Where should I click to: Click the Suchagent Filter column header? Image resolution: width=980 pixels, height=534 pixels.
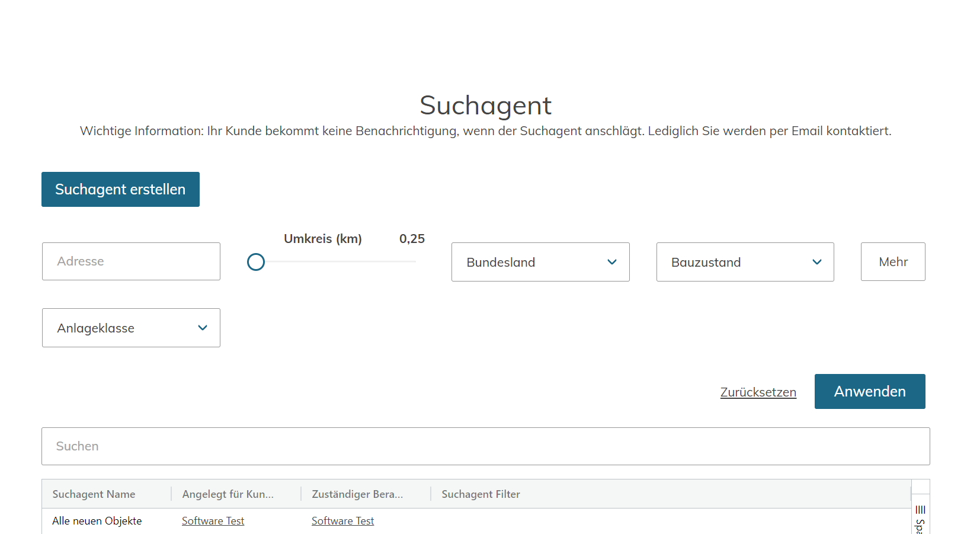[481, 494]
